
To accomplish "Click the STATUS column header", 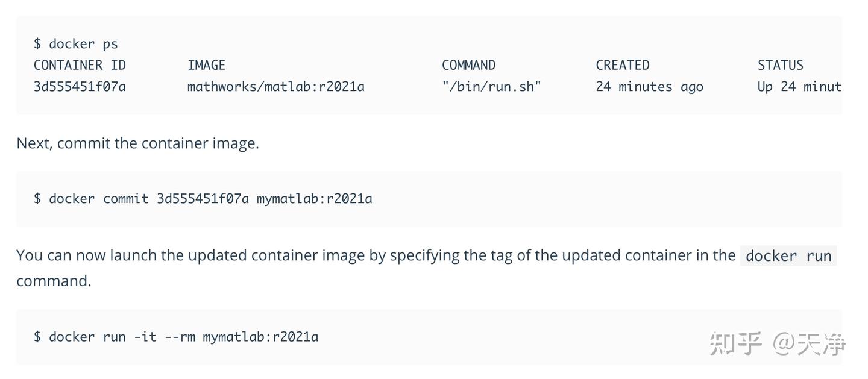I will pyautogui.click(x=780, y=65).
